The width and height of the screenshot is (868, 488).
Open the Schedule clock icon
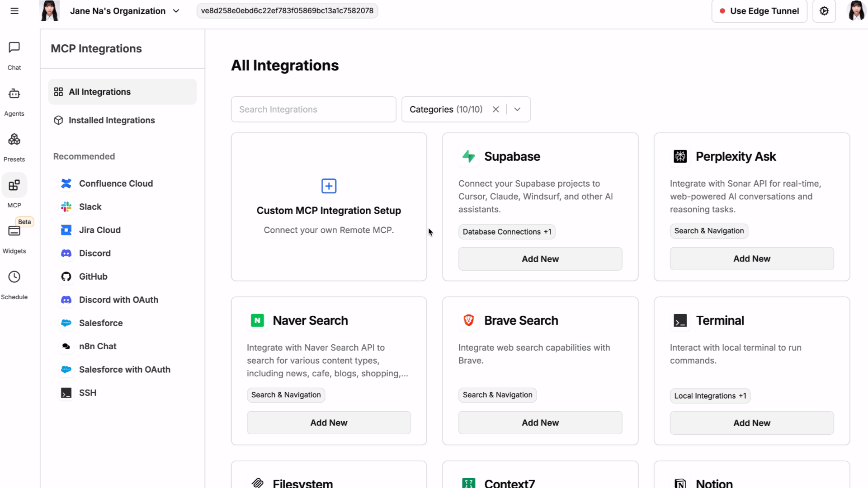(x=14, y=277)
